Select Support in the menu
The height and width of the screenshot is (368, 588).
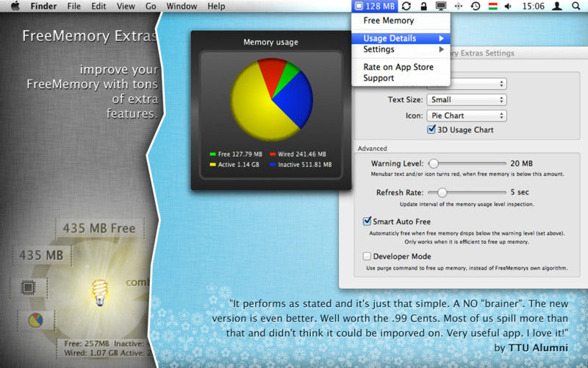tap(401, 78)
